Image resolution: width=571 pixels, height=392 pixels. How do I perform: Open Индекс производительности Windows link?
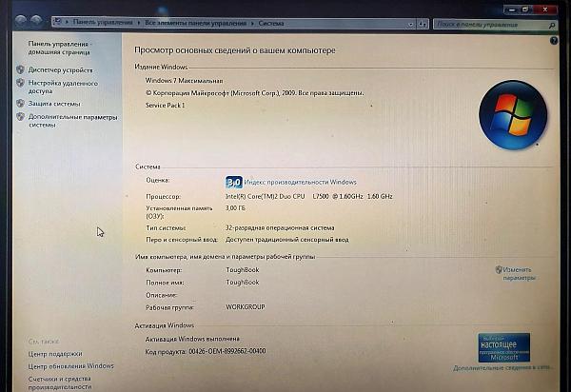(x=300, y=182)
